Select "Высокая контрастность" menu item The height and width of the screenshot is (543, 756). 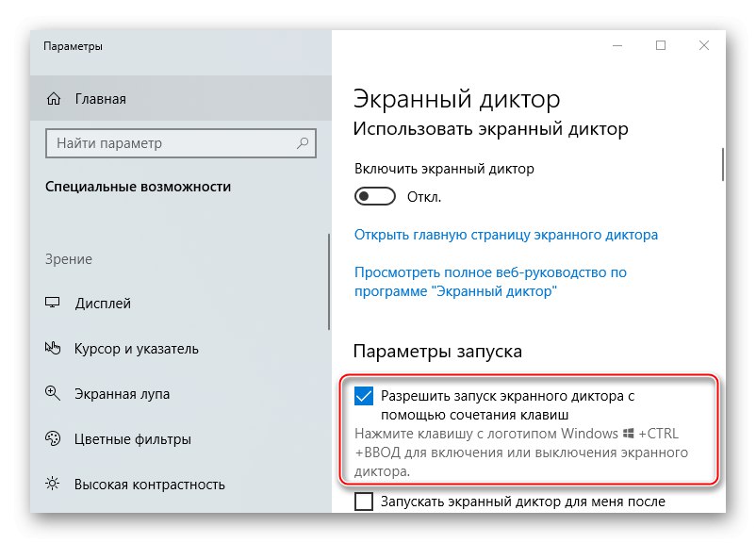click(149, 485)
